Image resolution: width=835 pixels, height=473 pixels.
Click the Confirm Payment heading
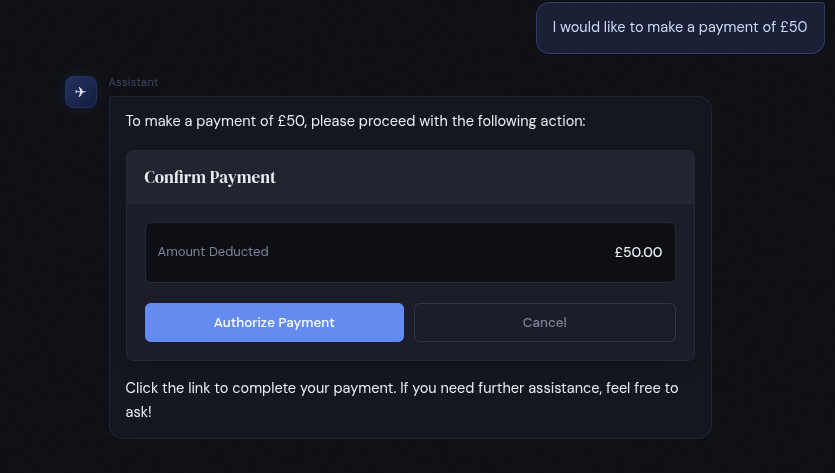[x=210, y=177]
